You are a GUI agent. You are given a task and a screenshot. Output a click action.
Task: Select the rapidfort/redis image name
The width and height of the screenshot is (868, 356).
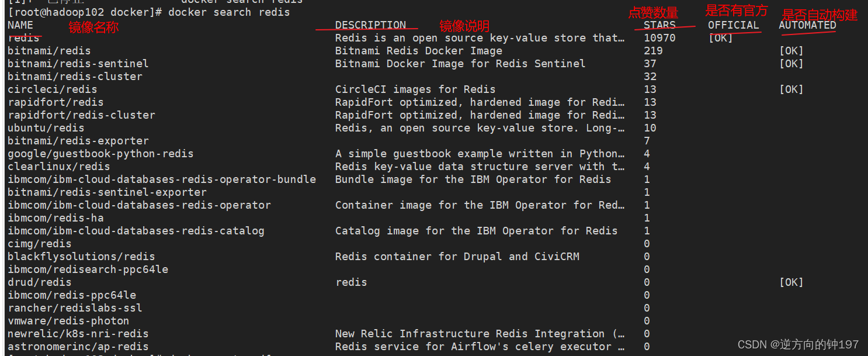55,102
